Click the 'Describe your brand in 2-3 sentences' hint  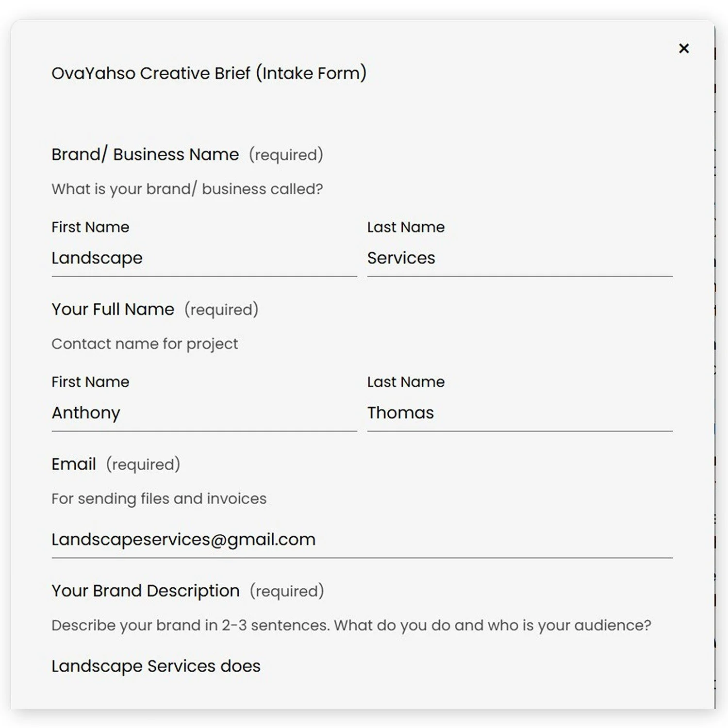[x=351, y=626]
